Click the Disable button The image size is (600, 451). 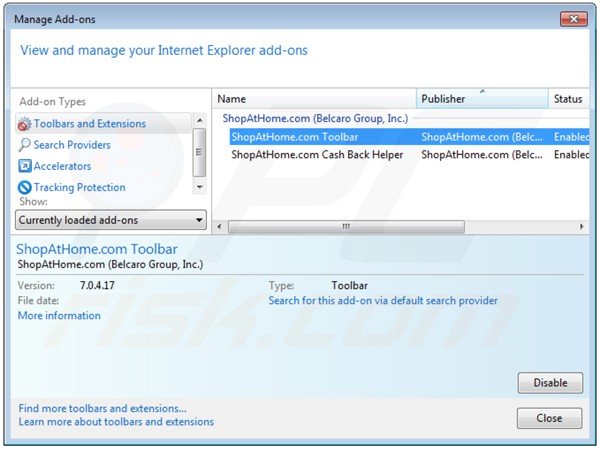[550, 383]
